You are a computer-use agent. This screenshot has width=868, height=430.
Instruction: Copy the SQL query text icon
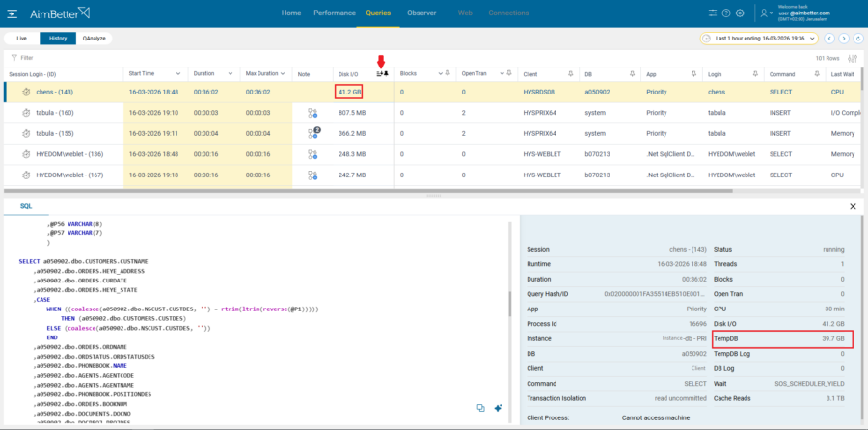[480, 408]
